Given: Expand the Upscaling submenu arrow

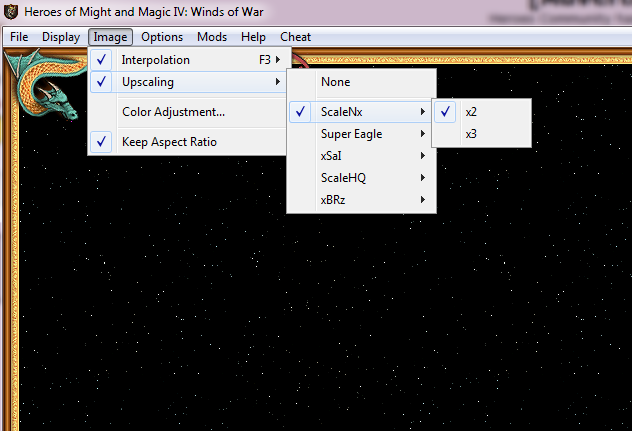Looking at the screenshot, I should [x=278, y=82].
